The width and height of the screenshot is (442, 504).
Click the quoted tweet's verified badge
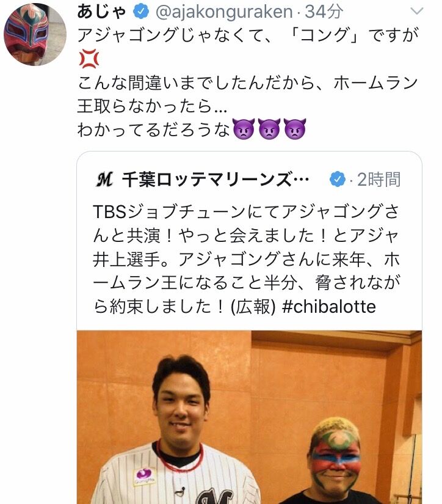click(x=338, y=180)
